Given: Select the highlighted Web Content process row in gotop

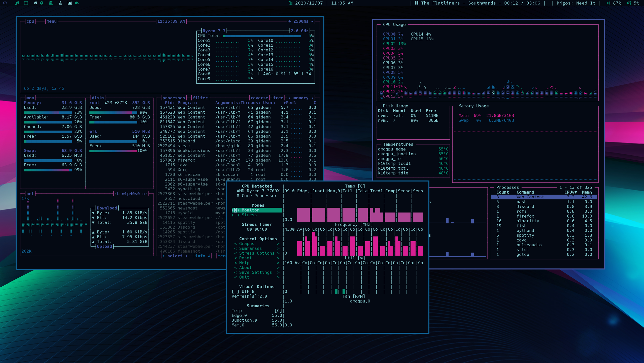Looking at the screenshot, I should point(530,197).
